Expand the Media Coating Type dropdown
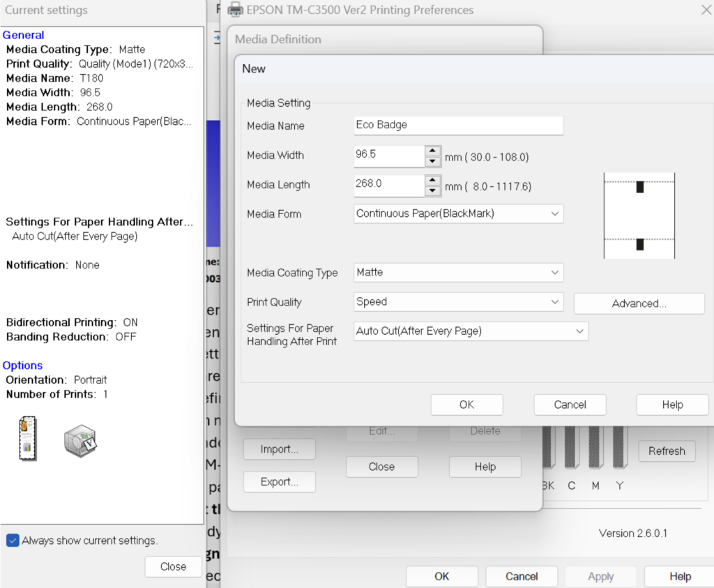This screenshot has height=588, width=714. (x=458, y=273)
